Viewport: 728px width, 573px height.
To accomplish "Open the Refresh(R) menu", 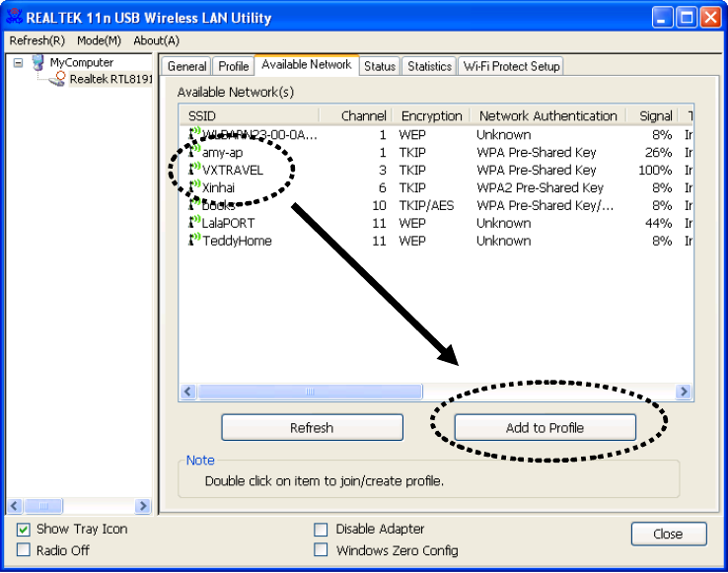I will coord(37,40).
